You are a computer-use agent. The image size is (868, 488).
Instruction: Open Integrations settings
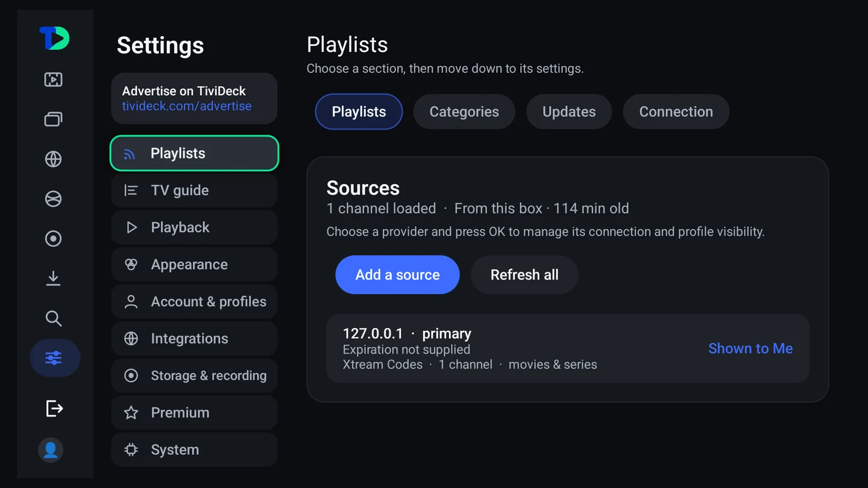pyautogui.click(x=194, y=339)
